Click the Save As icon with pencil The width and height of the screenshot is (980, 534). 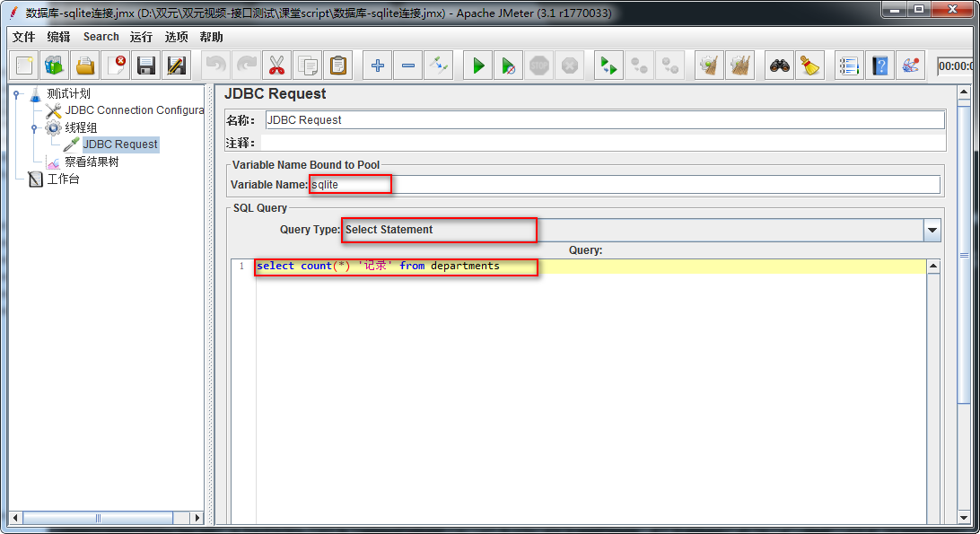click(177, 66)
